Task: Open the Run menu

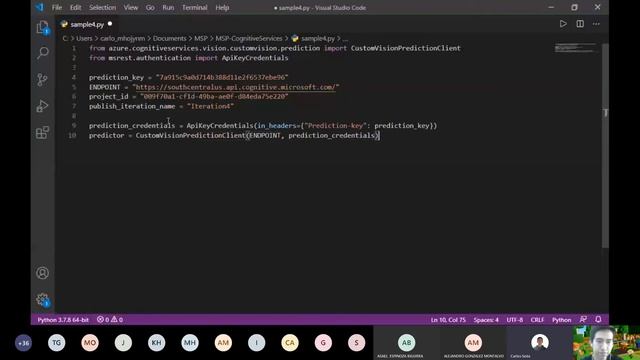Action: [168, 7]
